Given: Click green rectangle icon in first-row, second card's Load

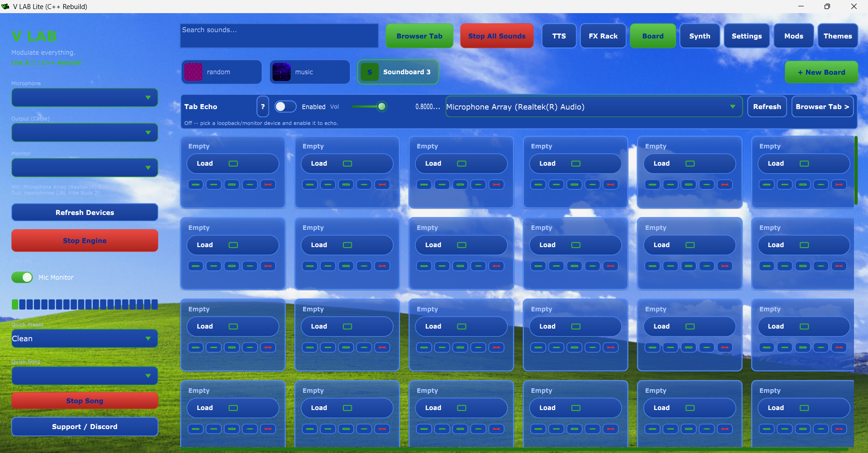Looking at the screenshot, I should point(347,163).
